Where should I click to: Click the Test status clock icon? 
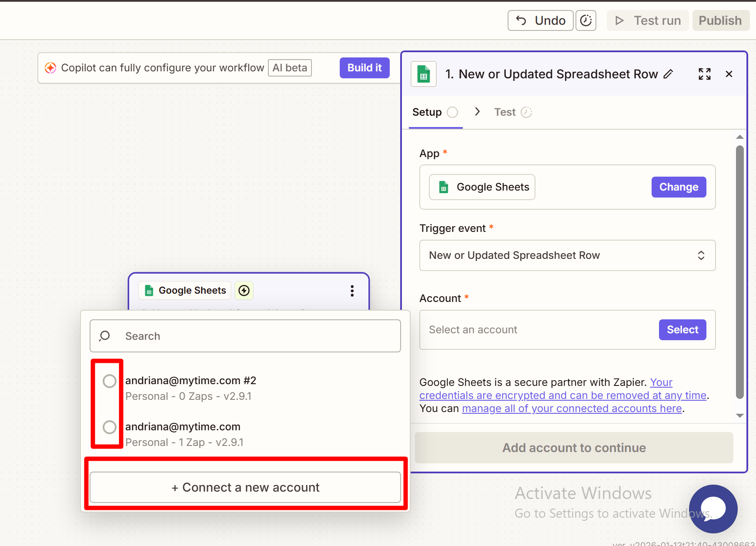[526, 112]
